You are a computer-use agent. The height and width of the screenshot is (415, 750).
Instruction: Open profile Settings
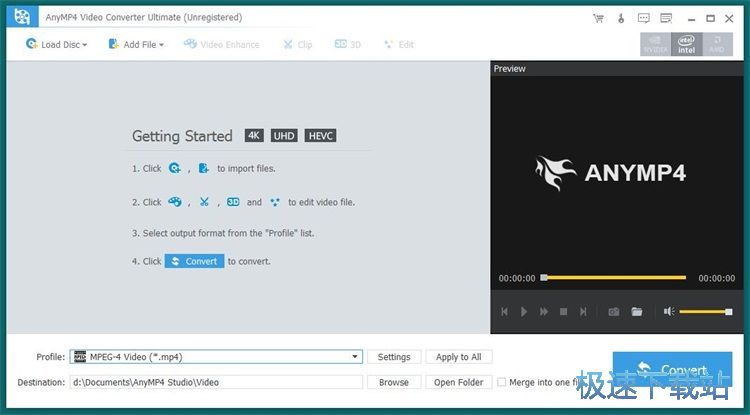[394, 357]
